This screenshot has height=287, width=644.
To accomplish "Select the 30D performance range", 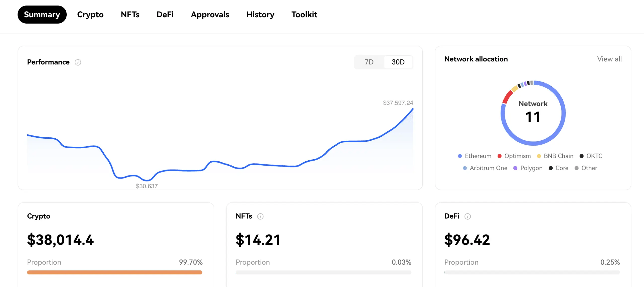I will (398, 62).
